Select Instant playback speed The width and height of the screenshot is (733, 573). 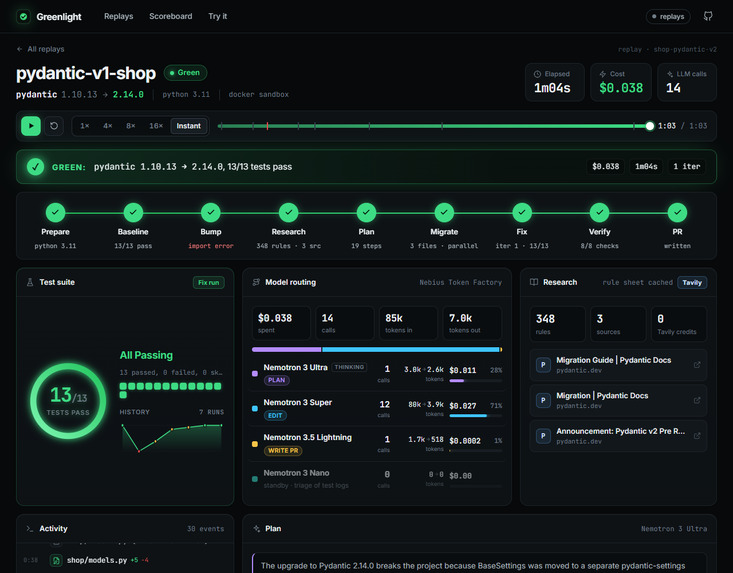click(188, 126)
